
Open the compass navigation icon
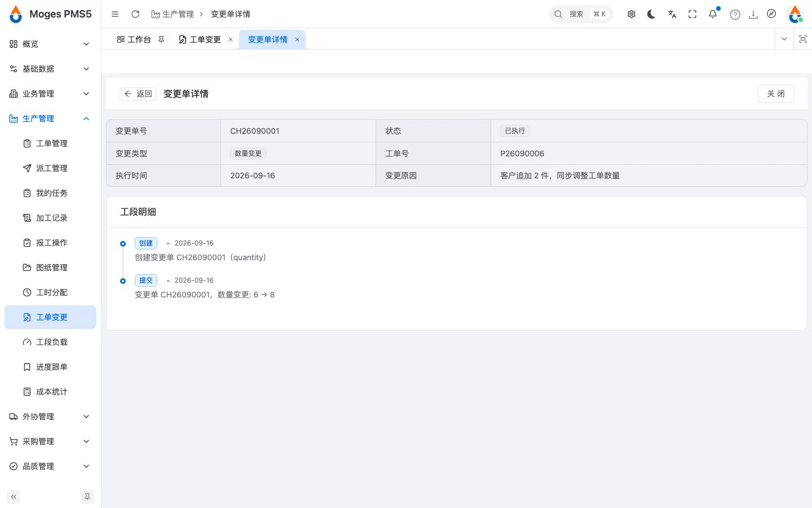click(771, 14)
